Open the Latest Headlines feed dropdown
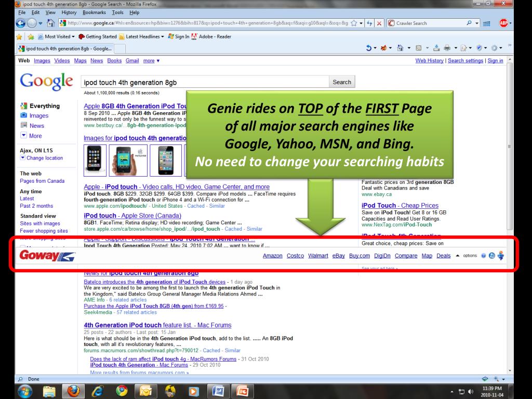The width and height of the screenshot is (532, 399). pyautogui.click(x=141, y=37)
